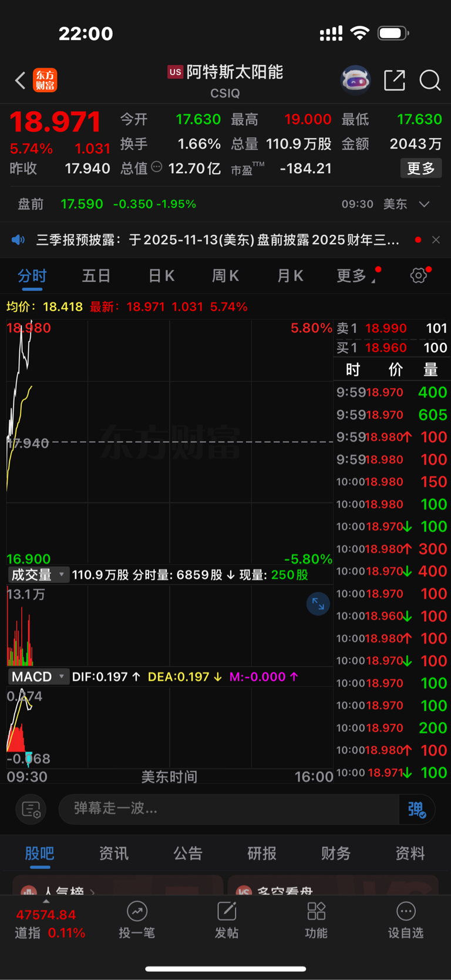Image resolution: width=451 pixels, height=980 pixels.
Task: Tap the 设自选 icon
Action: (x=406, y=920)
